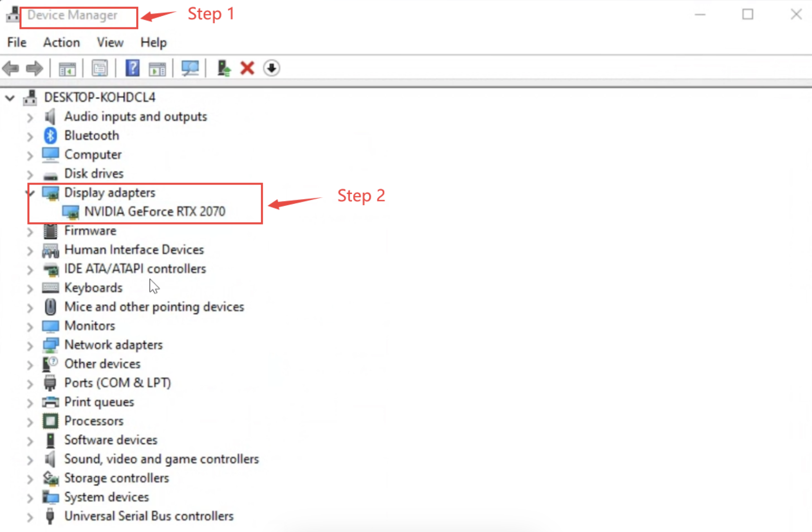Collapse the DESKTOP-KOHDCL4 root node

[x=10, y=98]
